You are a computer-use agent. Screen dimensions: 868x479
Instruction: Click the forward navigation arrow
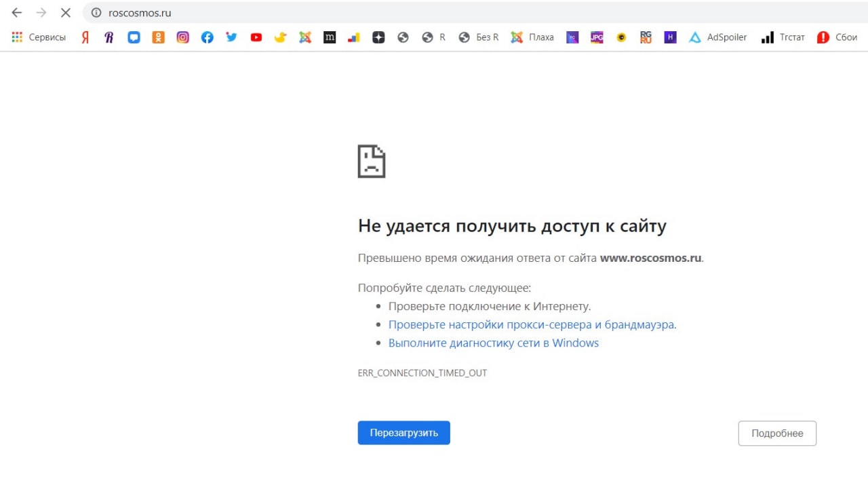coord(41,13)
